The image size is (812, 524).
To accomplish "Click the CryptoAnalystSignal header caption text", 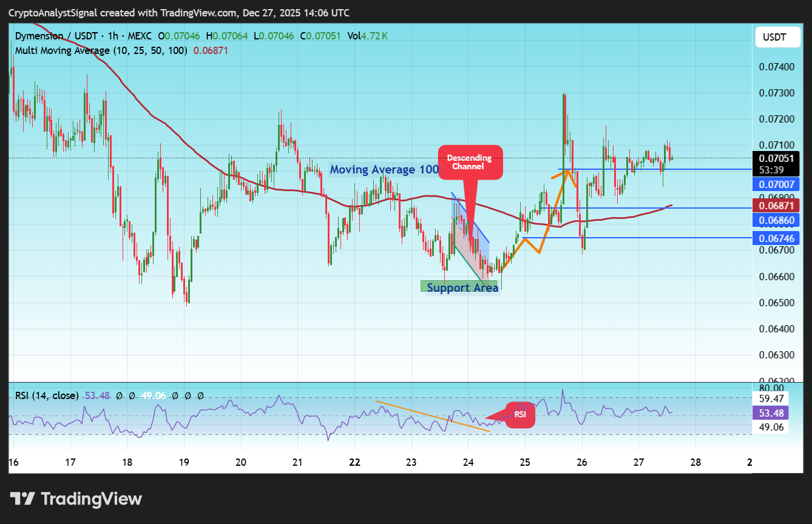I will (x=179, y=13).
